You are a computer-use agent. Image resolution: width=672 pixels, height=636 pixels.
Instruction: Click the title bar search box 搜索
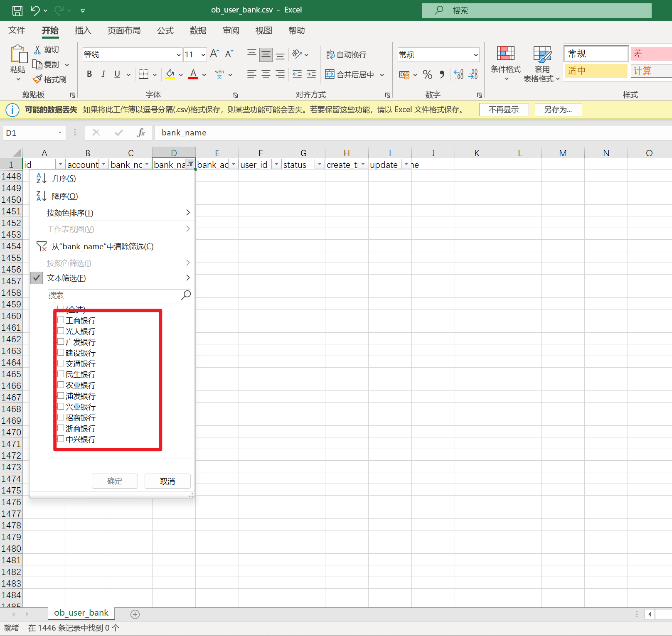click(x=537, y=10)
